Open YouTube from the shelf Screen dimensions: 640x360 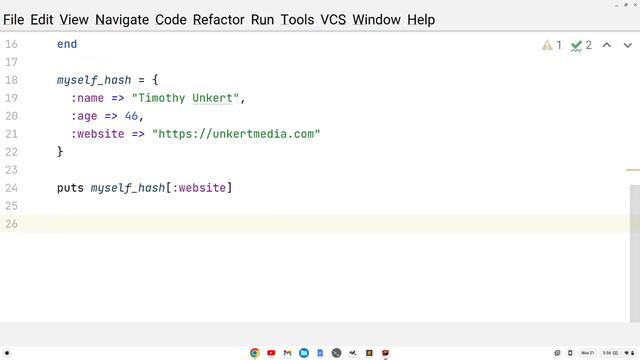(271, 353)
